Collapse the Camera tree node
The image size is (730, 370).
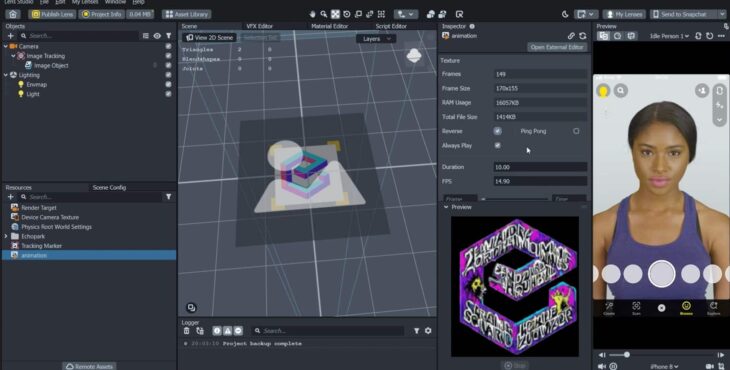[x=6, y=47]
